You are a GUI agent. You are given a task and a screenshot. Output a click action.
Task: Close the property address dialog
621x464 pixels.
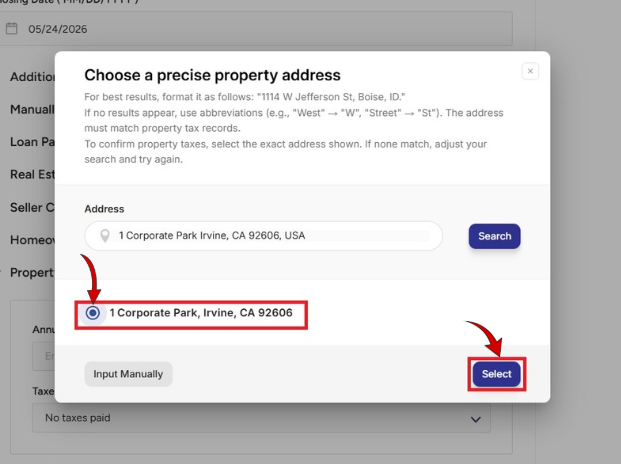pyautogui.click(x=530, y=71)
